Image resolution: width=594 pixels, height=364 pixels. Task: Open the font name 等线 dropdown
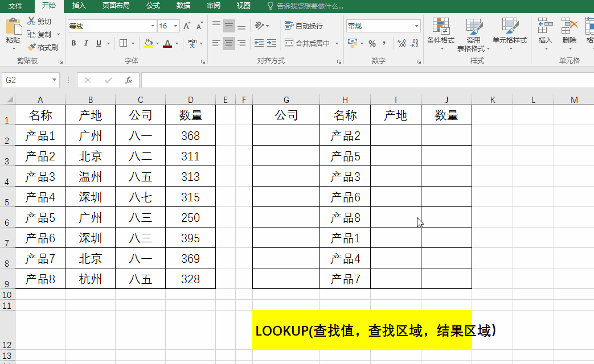click(x=153, y=26)
